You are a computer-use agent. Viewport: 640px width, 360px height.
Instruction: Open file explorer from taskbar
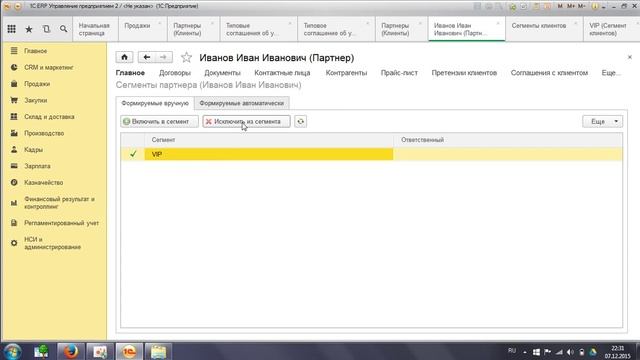[158, 351]
